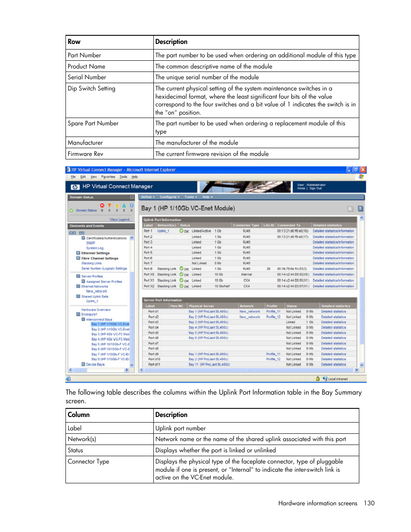
Task: Click the collapse-all tree button
Action: coord(81,233)
